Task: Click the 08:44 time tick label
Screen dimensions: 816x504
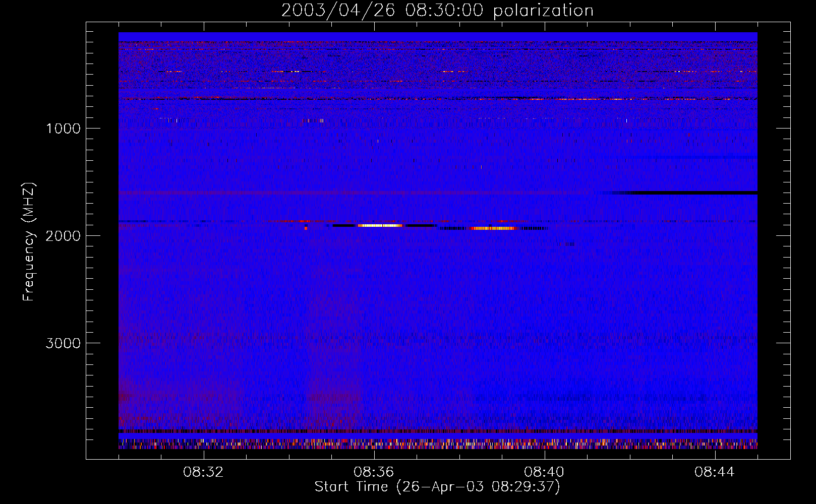Action: coord(715,472)
